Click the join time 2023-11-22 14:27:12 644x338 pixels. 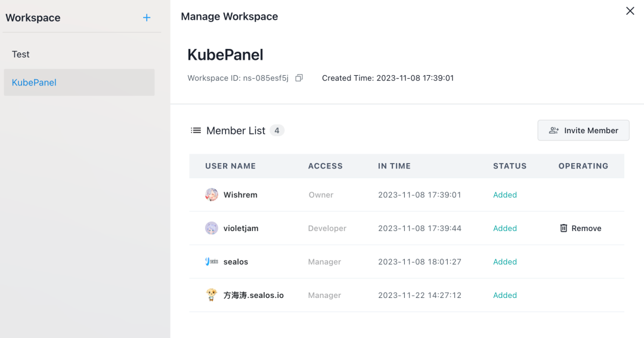[419, 295]
